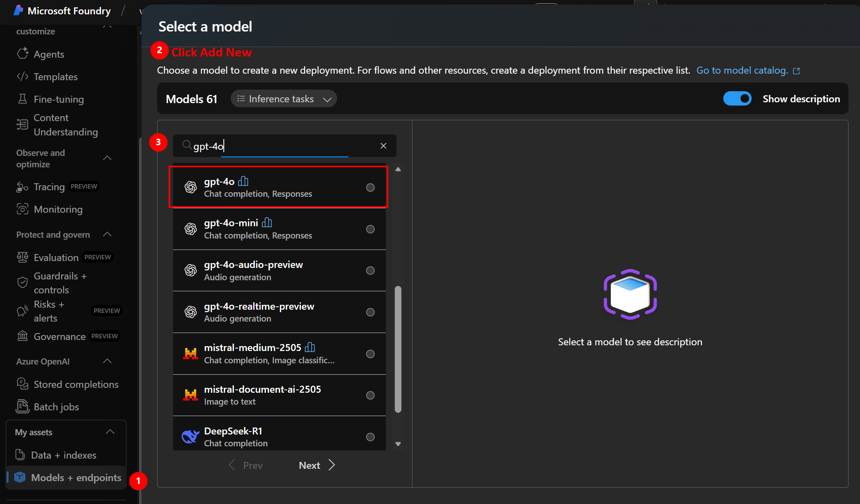Open Models + endpoints
The image size is (860, 504).
point(76,477)
